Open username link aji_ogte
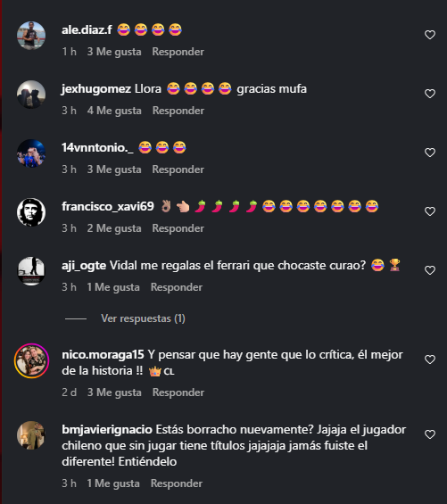447x504 pixels. coord(84,266)
